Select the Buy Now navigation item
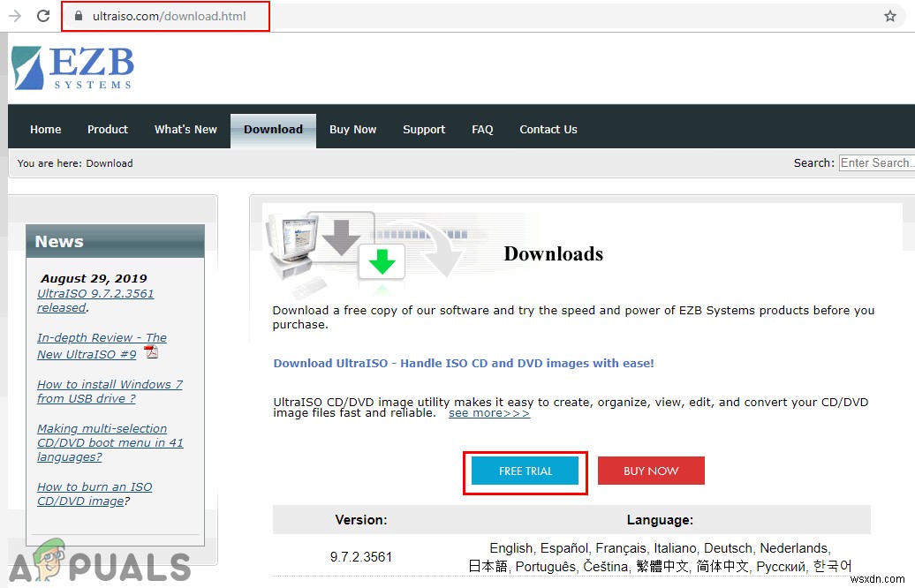The image size is (915, 588). (x=352, y=130)
